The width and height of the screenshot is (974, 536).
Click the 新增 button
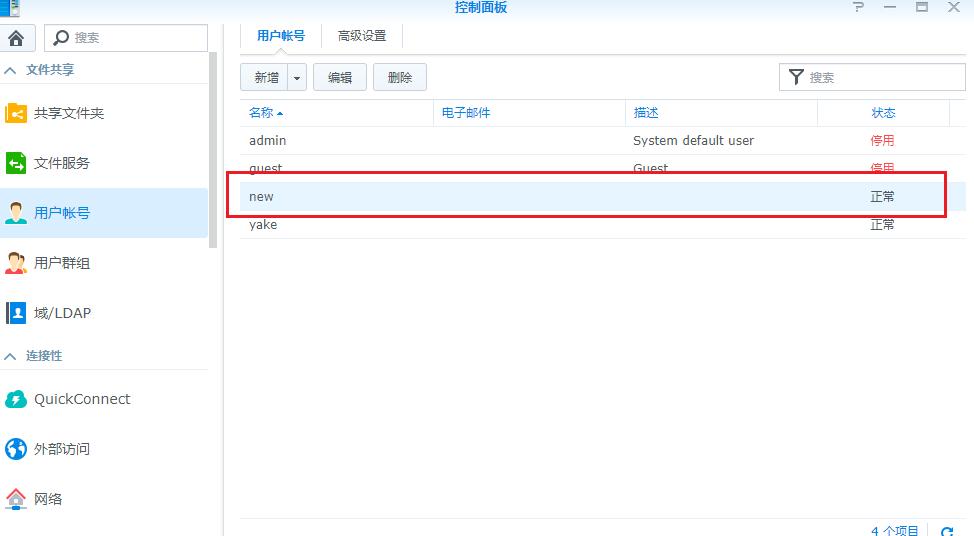[x=265, y=77]
